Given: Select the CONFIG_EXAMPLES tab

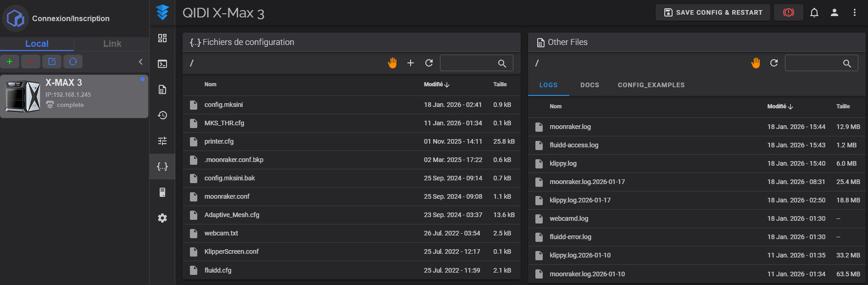Looking at the screenshot, I should pyautogui.click(x=651, y=85).
